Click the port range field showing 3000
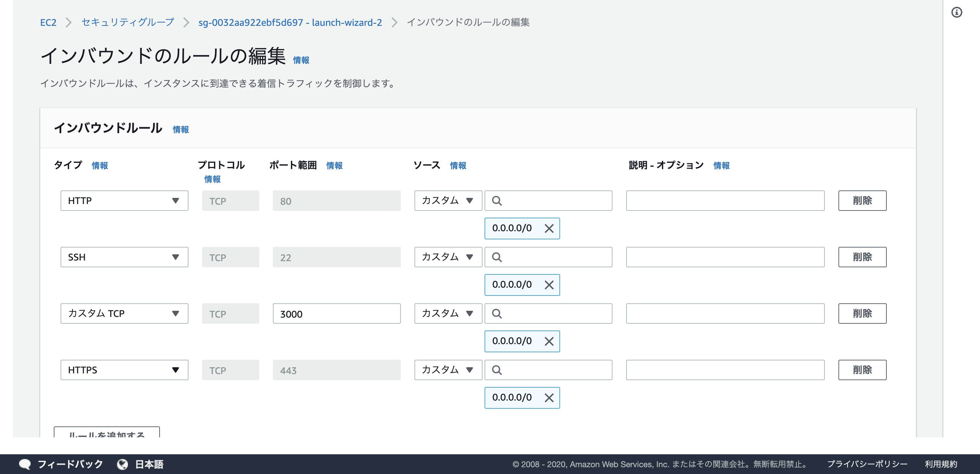 tap(337, 314)
